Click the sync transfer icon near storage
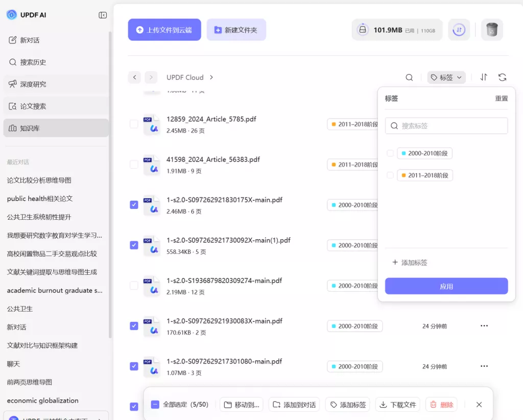 [459, 30]
